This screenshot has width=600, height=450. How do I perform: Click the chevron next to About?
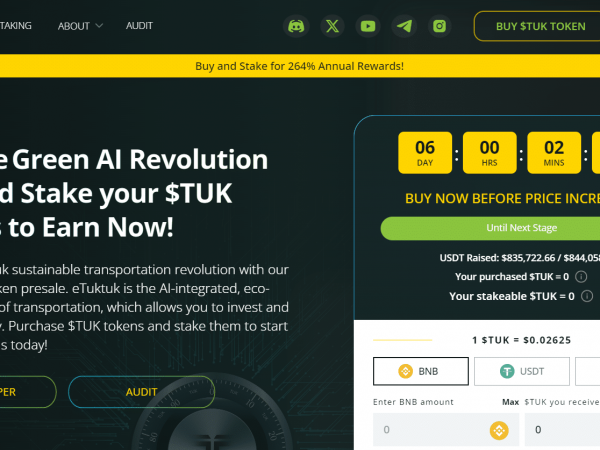pos(99,26)
